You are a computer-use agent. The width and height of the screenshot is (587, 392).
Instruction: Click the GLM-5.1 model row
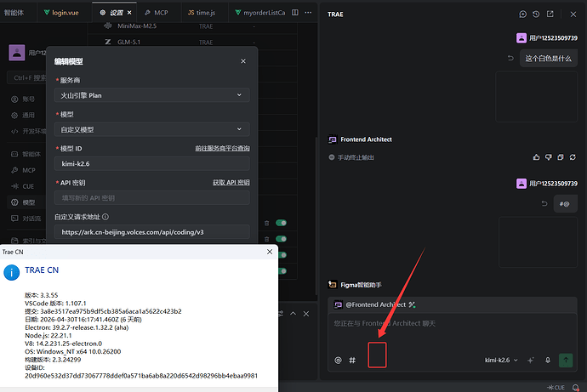[192, 42]
